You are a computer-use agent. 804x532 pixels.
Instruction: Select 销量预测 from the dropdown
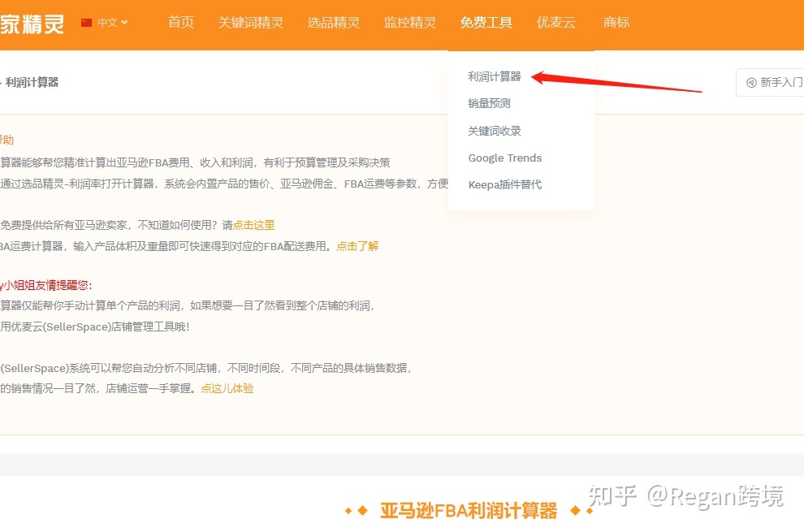click(489, 103)
